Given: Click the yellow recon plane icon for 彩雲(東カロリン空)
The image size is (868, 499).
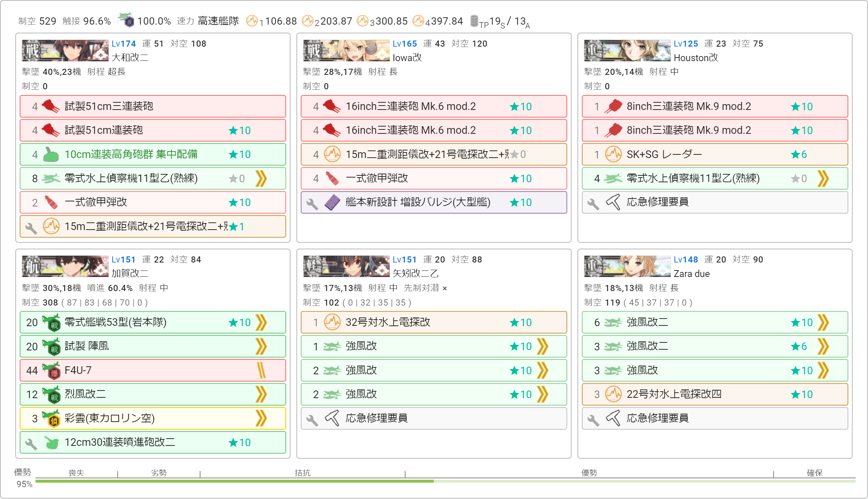Looking at the screenshot, I should click(51, 418).
